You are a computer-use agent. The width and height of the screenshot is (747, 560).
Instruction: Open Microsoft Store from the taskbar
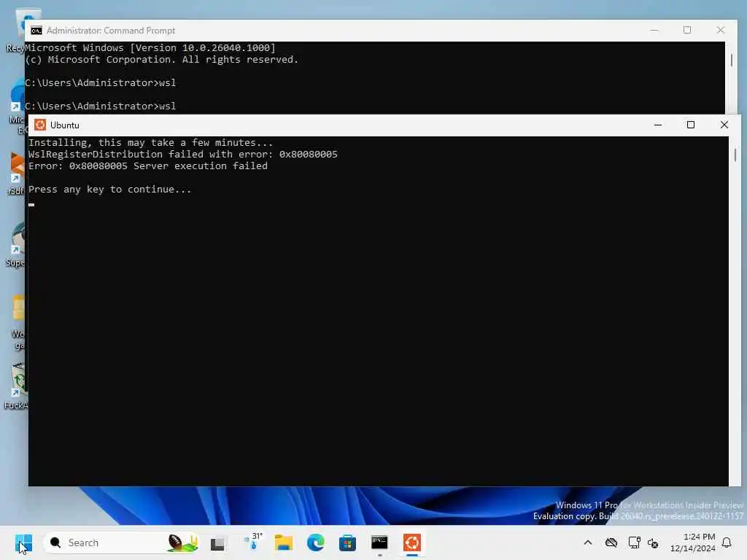pos(347,542)
